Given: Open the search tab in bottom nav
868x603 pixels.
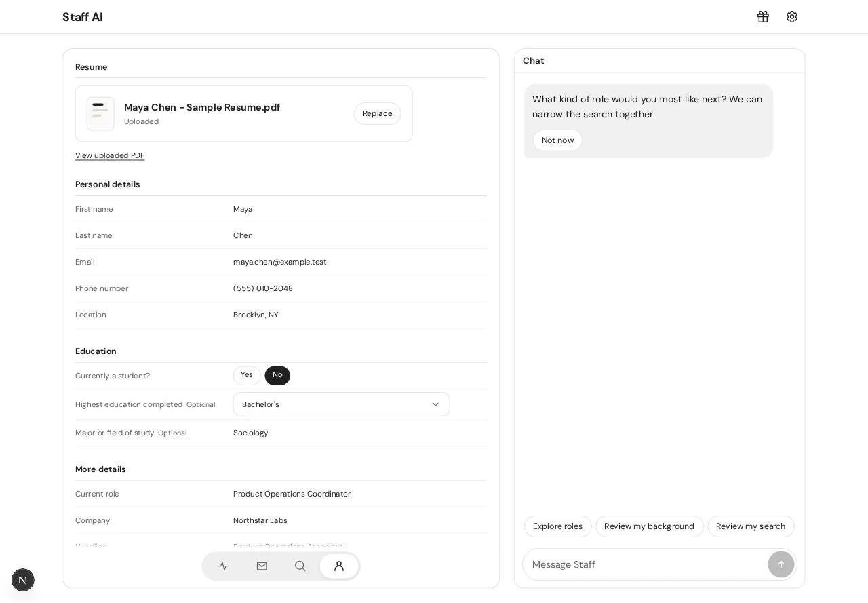Looking at the screenshot, I should pos(300,566).
